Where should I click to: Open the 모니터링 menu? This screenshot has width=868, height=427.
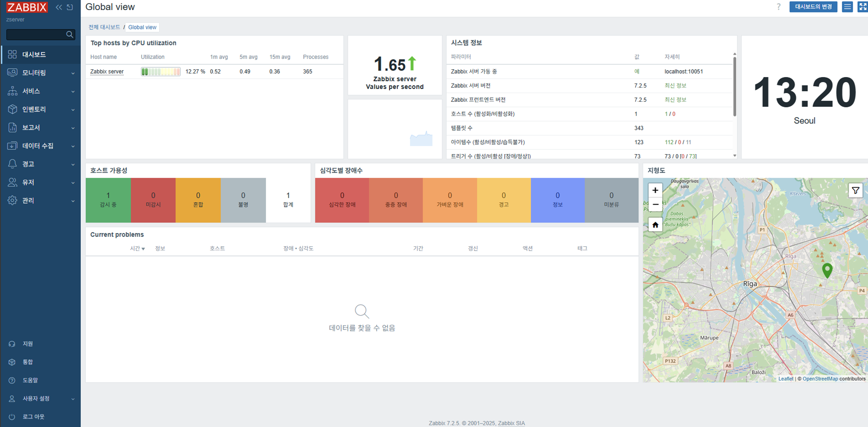pos(41,73)
